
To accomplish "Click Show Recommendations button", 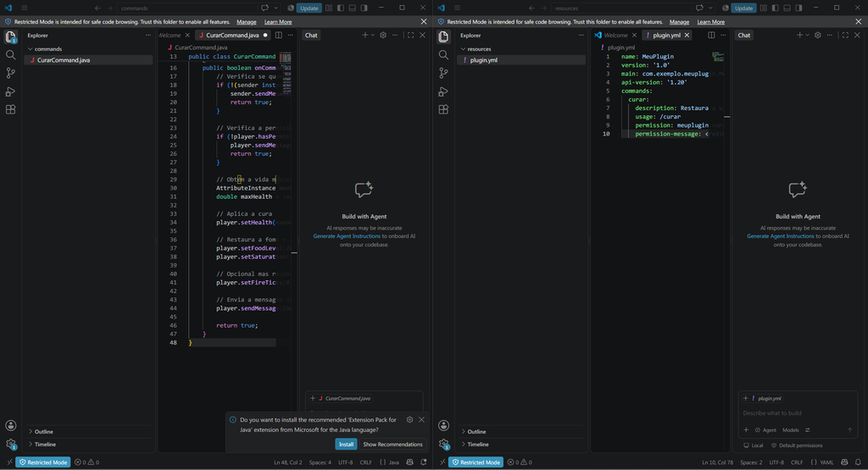I will (392, 444).
